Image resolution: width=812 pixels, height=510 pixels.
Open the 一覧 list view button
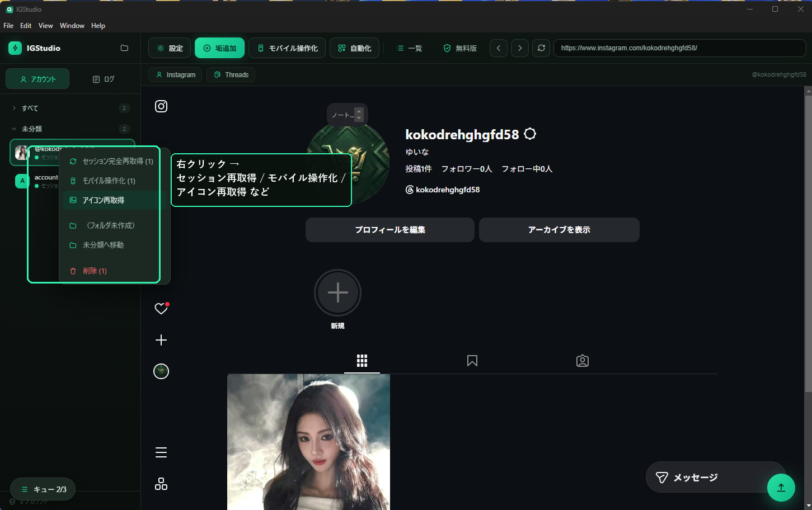(409, 48)
